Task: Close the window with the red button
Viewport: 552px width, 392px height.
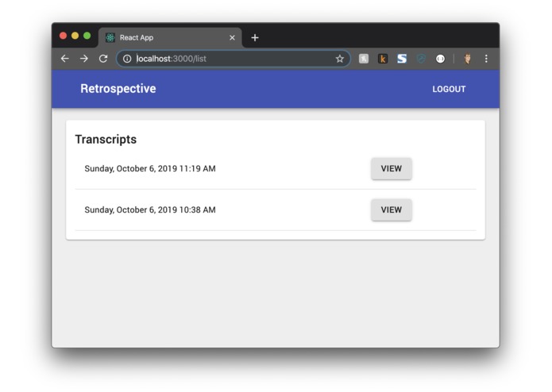Action: tap(63, 36)
